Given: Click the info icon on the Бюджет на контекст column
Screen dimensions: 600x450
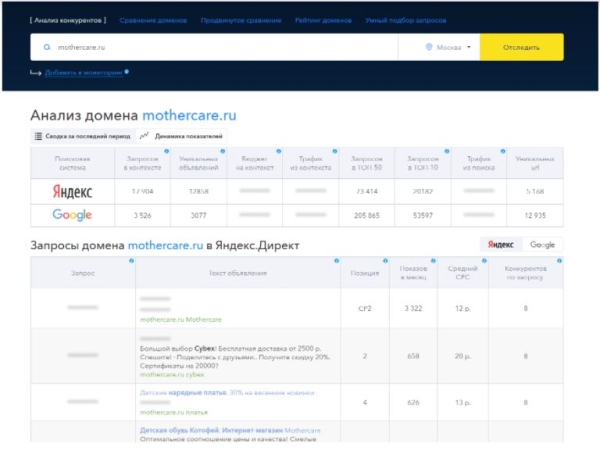Looking at the screenshot, I should click(x=279, y=151).
